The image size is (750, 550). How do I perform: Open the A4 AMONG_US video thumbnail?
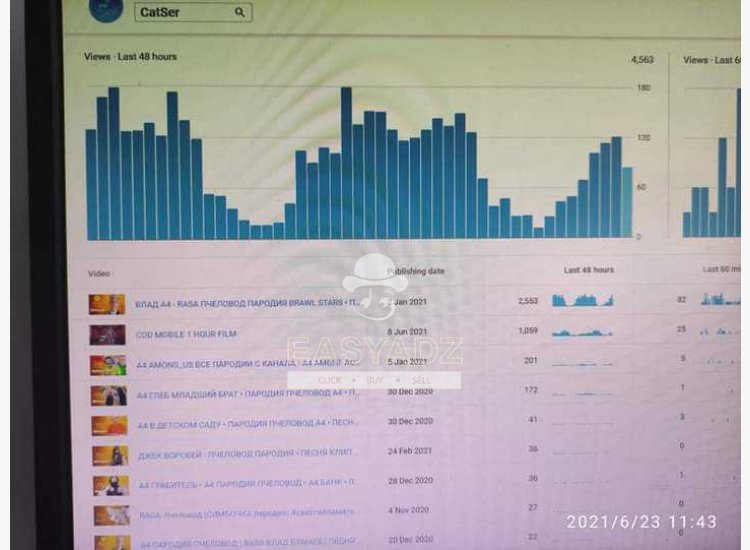coord(108,365)
